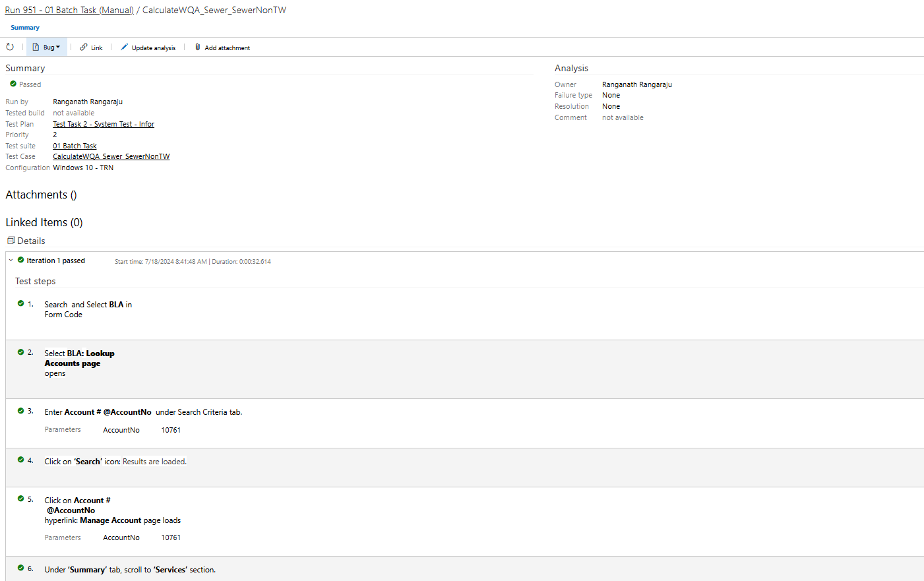Screen dimensions: 924x581
Task: Click the Add attachment paperclip icon
Action: [197, 47]
